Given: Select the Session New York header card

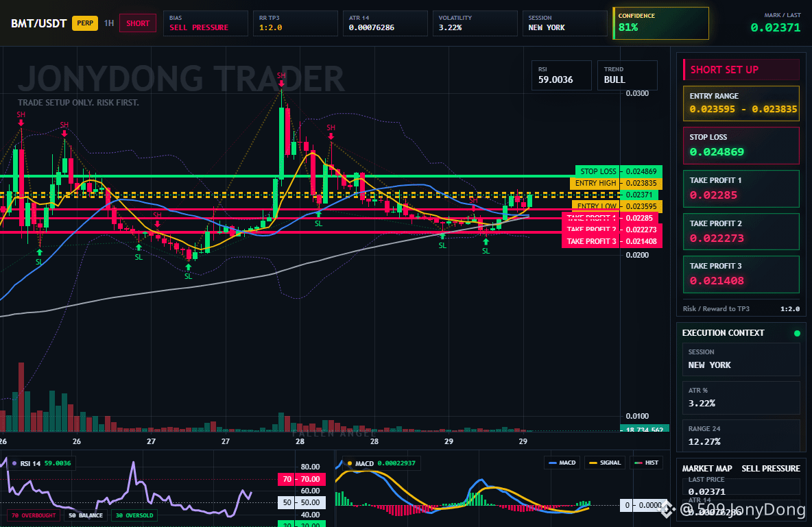Looking at the screenshot, I should tap(564, 23).
